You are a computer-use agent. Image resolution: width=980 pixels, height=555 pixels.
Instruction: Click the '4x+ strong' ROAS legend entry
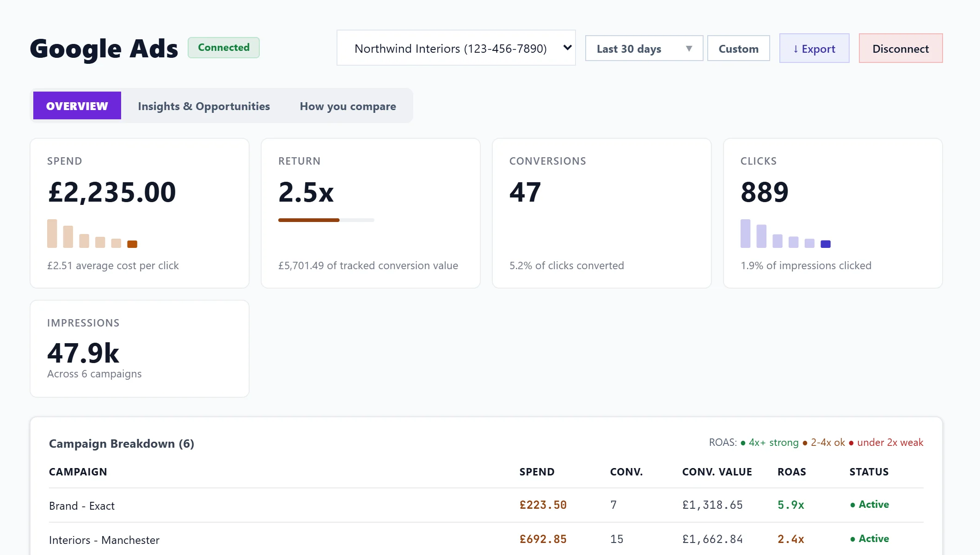pos(770,443)
